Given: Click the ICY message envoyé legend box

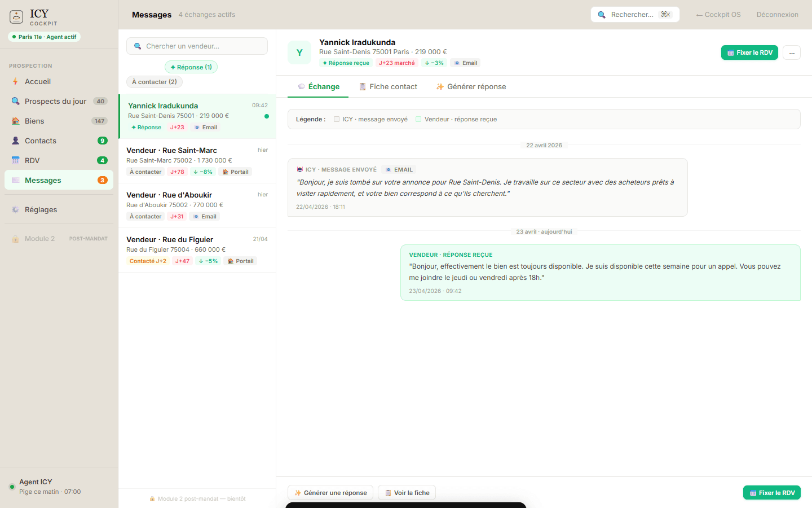Looking at the screenshot, I should click(x=337, y=119).
